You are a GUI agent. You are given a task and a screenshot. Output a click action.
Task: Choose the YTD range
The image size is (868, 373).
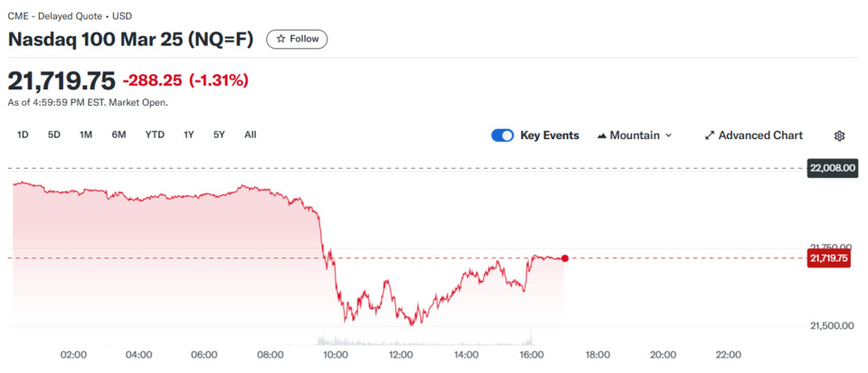pos(155,135)
